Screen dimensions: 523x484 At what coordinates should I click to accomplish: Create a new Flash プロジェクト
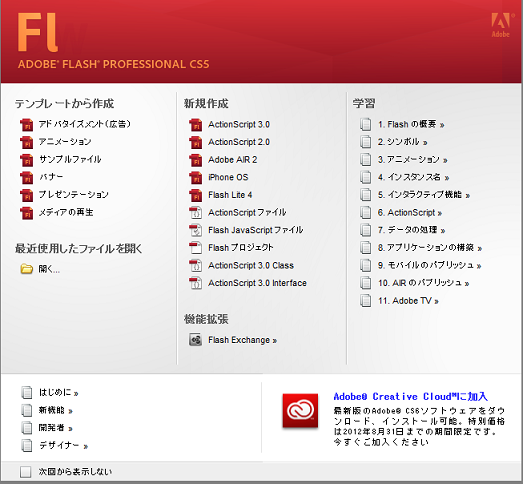click(240, 248)
